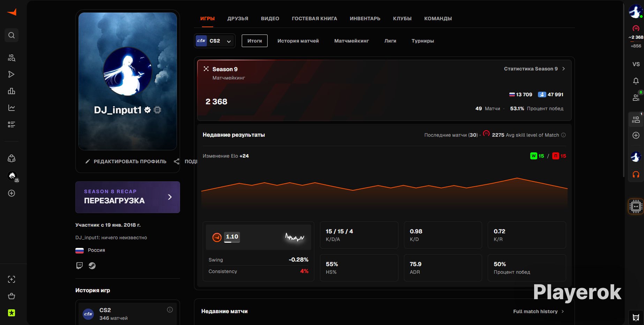Click the skill level icon in right sidebar
The height and width of the screenshot is (325, 644).
[x=636, y=29]
